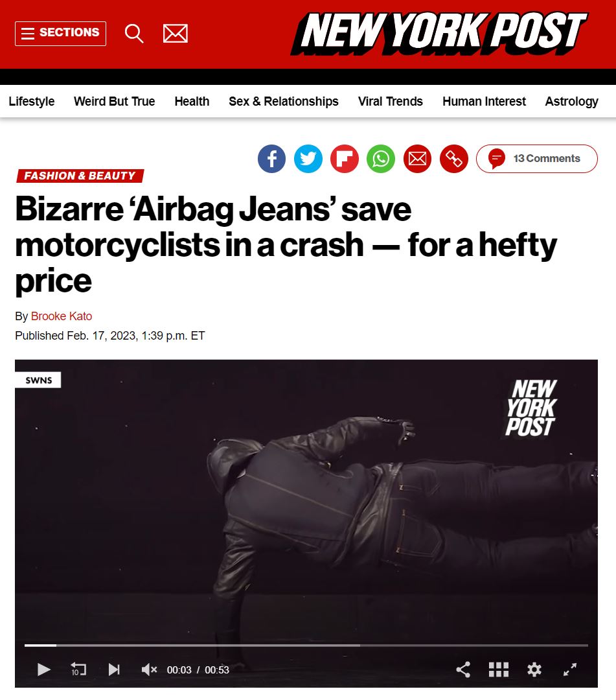
Task: Share article on Facebook
Action: click(x=271, y=159)
